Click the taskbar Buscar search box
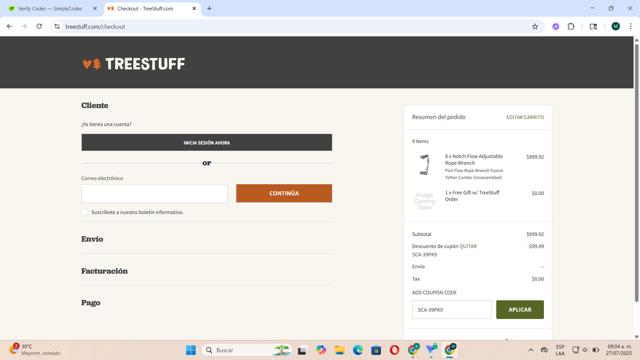 247,350
